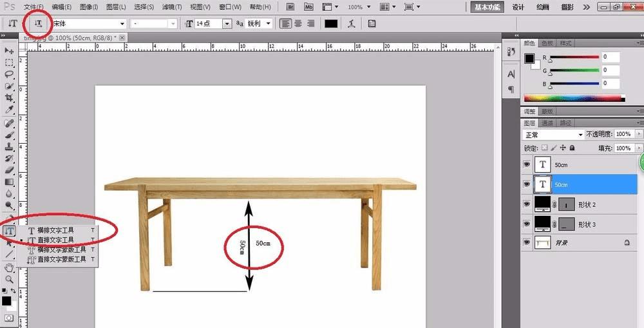Hide the 背景 layer

(527, 242)
